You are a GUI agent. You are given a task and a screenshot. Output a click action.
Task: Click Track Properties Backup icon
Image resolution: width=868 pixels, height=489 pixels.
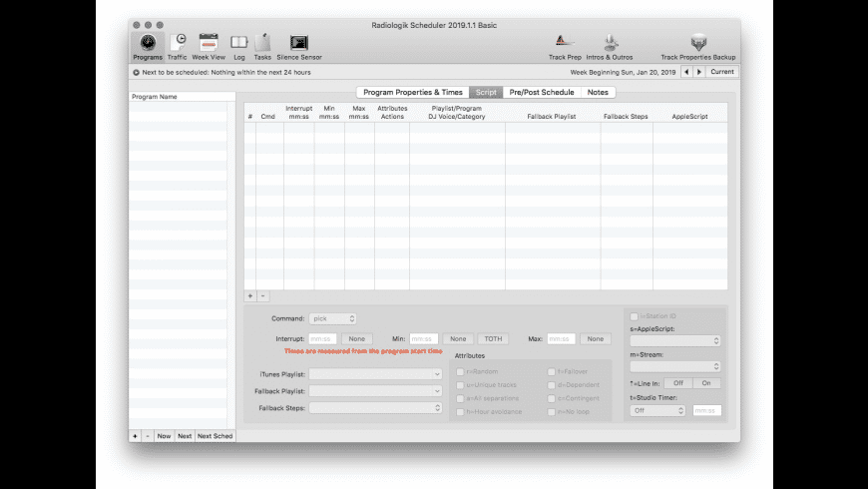coord(698,44)
